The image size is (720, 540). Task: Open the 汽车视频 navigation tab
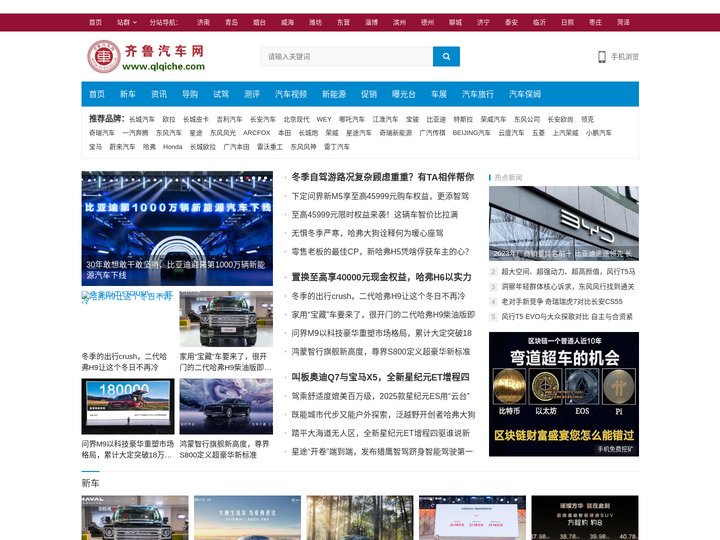(x=291, y=94)
